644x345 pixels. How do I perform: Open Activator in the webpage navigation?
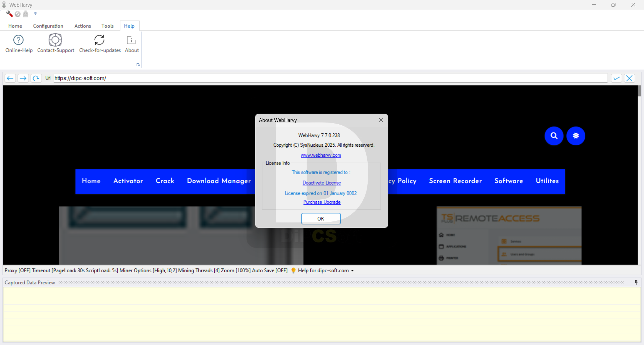128,181
